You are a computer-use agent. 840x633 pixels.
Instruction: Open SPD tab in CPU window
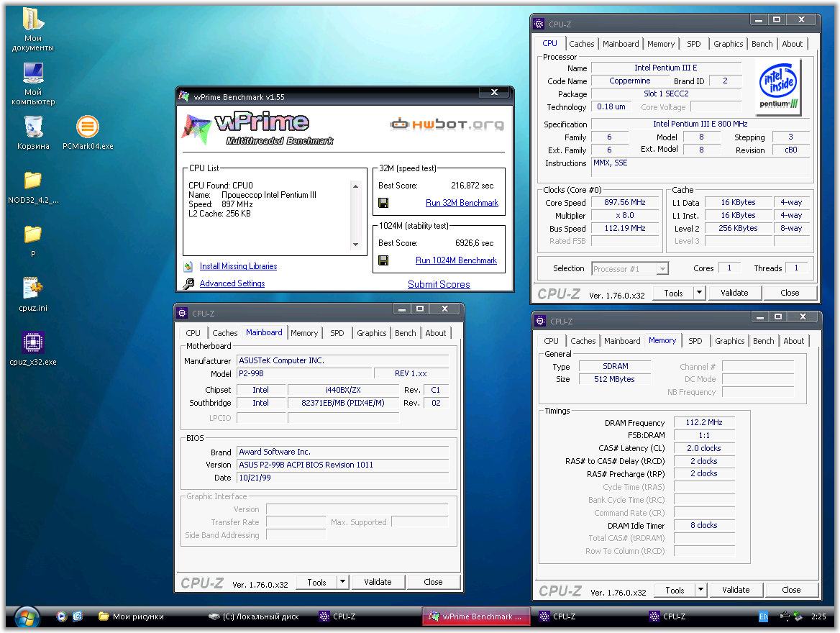tap(693, 44)
